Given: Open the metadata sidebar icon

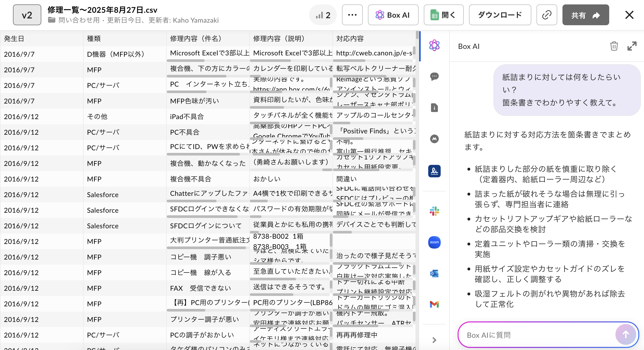Looking at the screenshot, I should [x=434, y=139].
